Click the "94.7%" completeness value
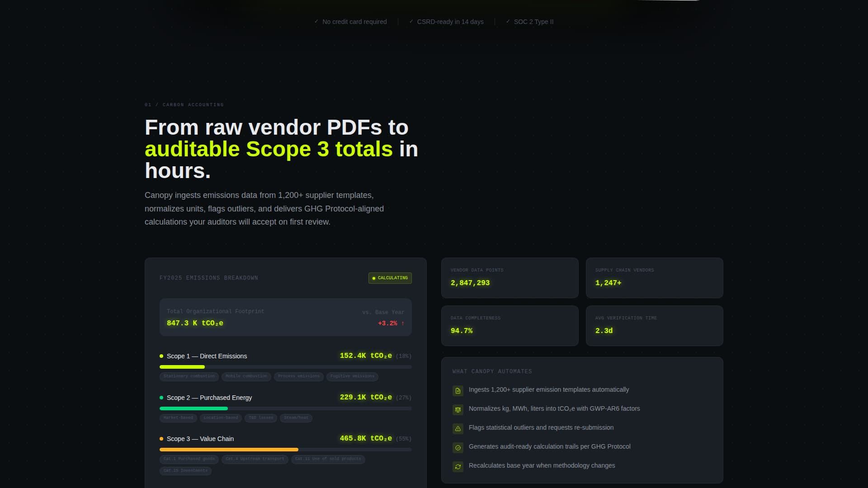 click(462, 331)
